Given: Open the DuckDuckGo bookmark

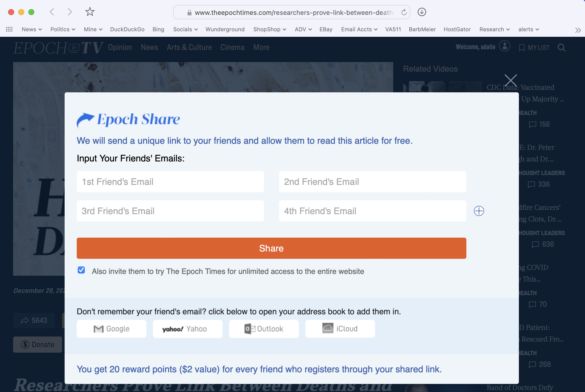Looking at the screenshot, I should tap(127, 29).
